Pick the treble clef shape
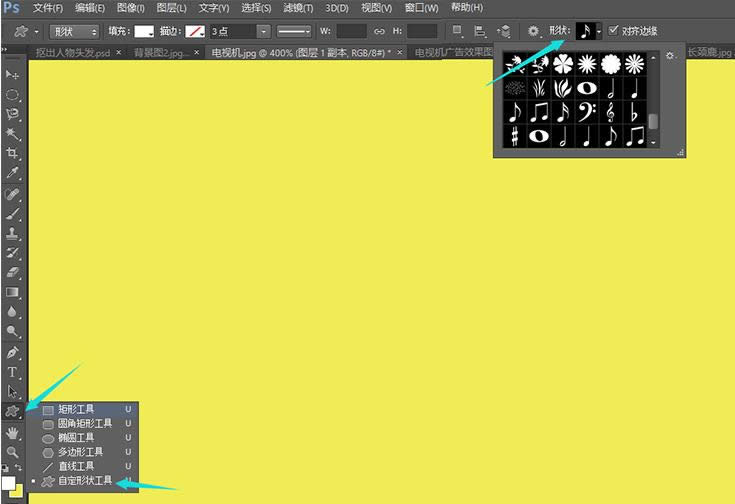The height and width of the screenshot is (504, 735). (610, 113)
